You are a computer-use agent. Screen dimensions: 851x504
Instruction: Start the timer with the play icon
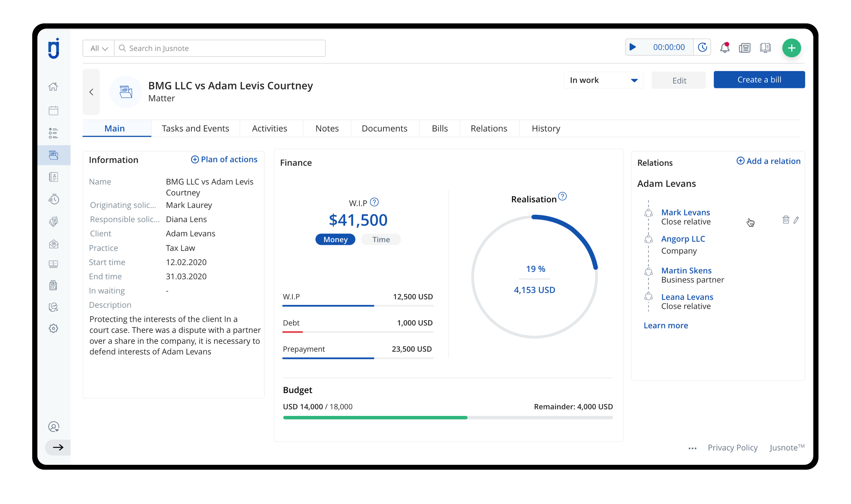pyautogui.click(x=632, y=47)
